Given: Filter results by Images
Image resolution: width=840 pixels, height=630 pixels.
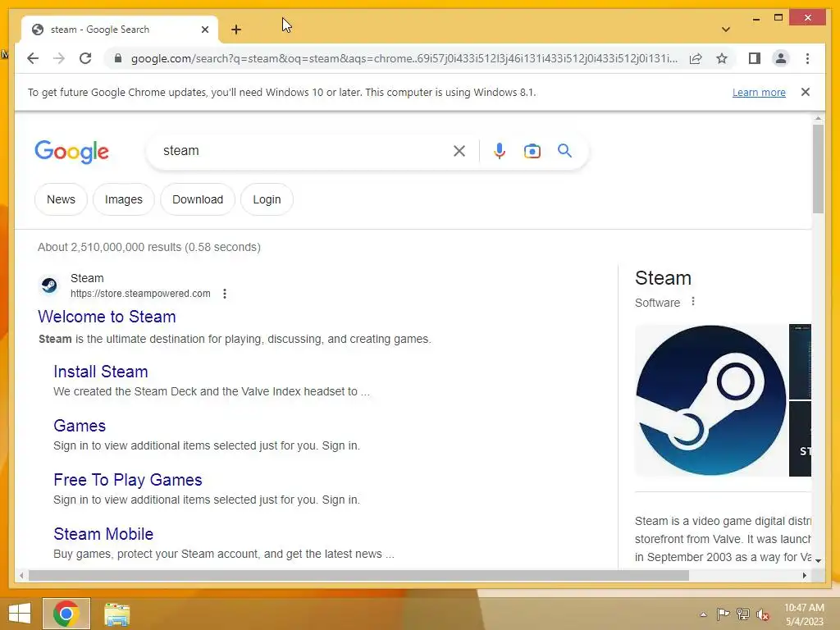Looking at the screenshot, I should (x=124, y=199).
